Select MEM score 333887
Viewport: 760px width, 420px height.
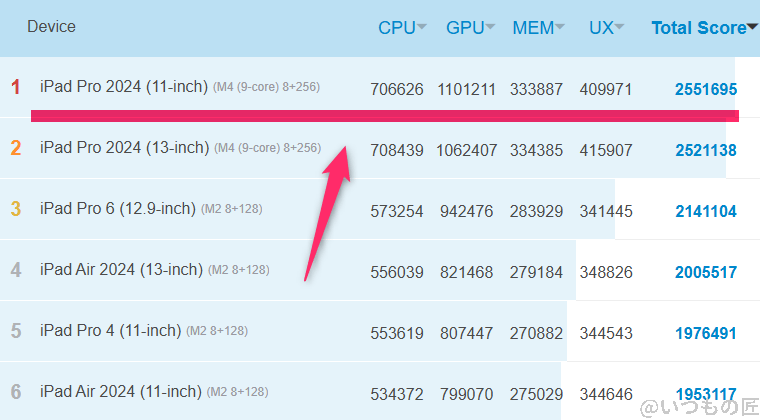pos(536,89)
